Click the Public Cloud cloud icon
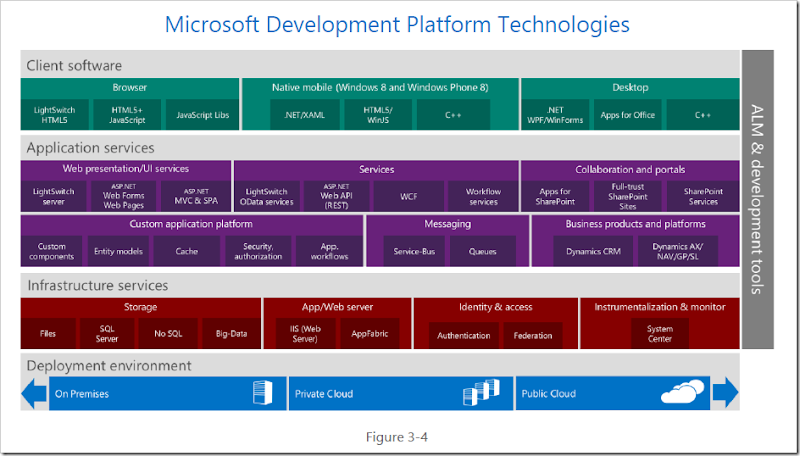 pos(683,392)
